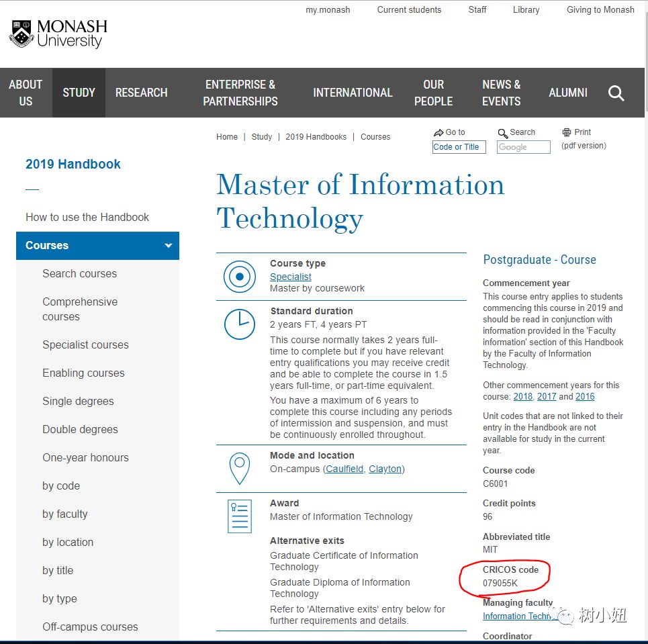Open Search courses in sidebar
This screenshot has height=644, width=648.
click(x=79, y=273)
